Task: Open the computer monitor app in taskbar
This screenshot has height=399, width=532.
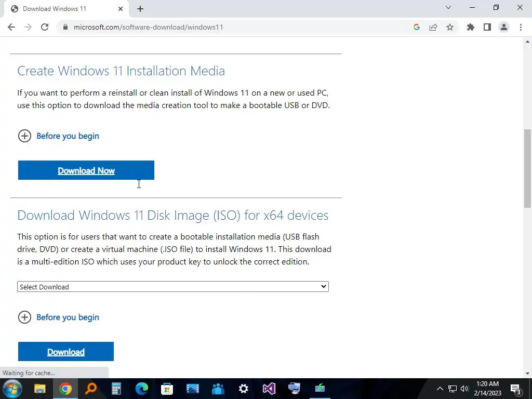Action: pos(294,389)
